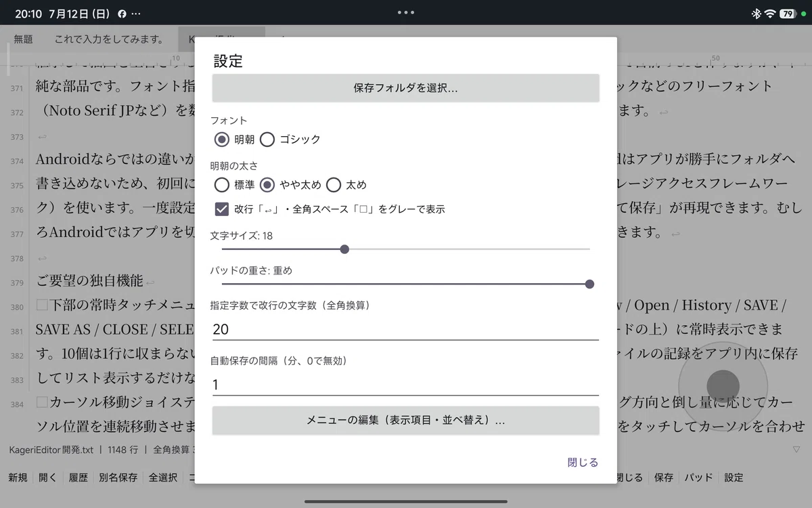Collapse toolbar with down triangle icon
Viewport: 812px width, 508px height.
click(x=796, y=449)
